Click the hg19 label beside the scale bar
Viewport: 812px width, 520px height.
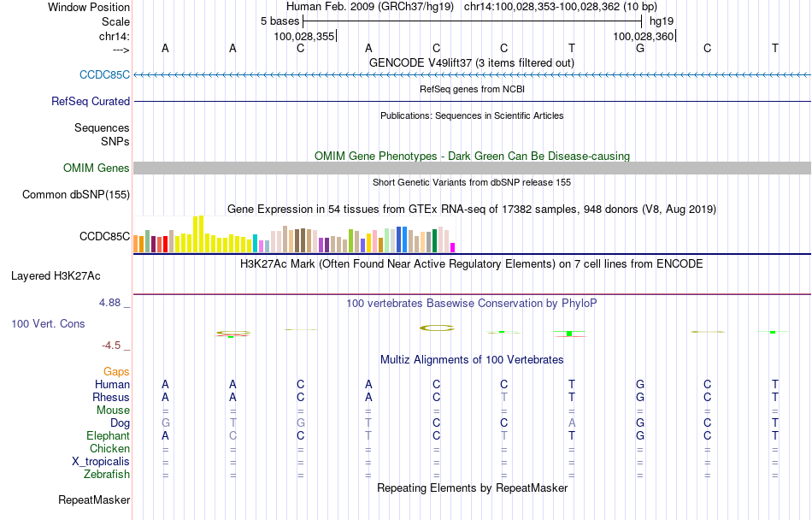click(662, 21)
